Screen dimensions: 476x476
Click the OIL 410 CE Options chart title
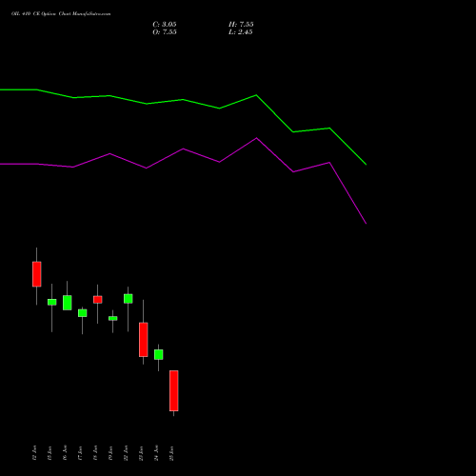[61, 14]
